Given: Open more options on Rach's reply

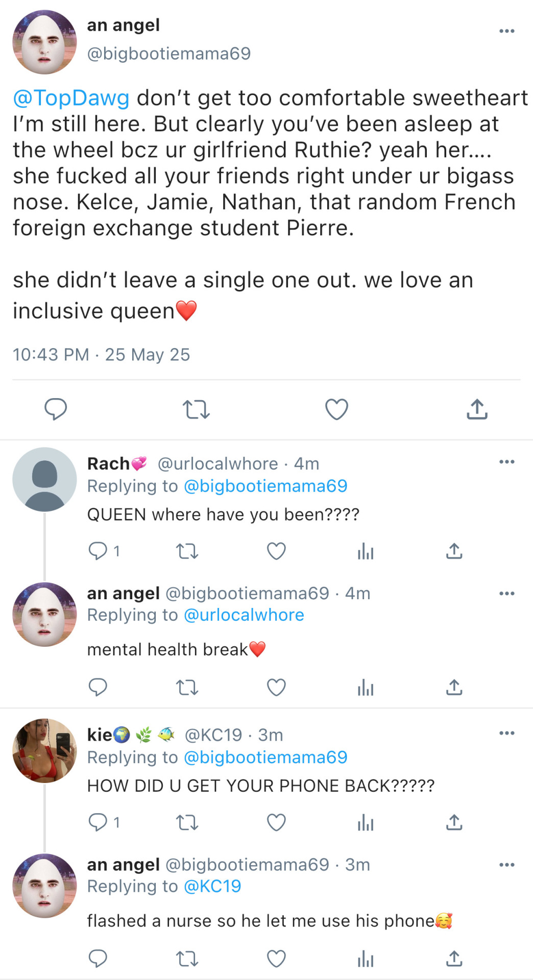Looking at the screenshot, I should click(x=506, y=462).
